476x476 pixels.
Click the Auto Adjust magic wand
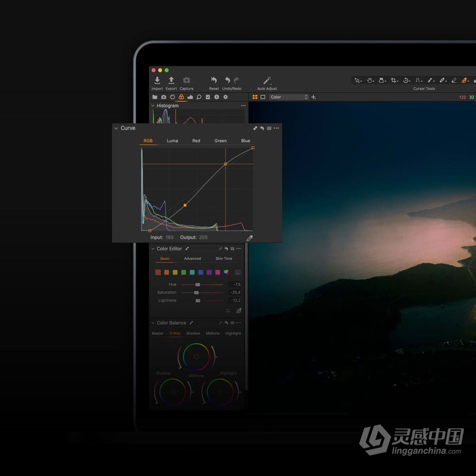(x=267, y=80)
